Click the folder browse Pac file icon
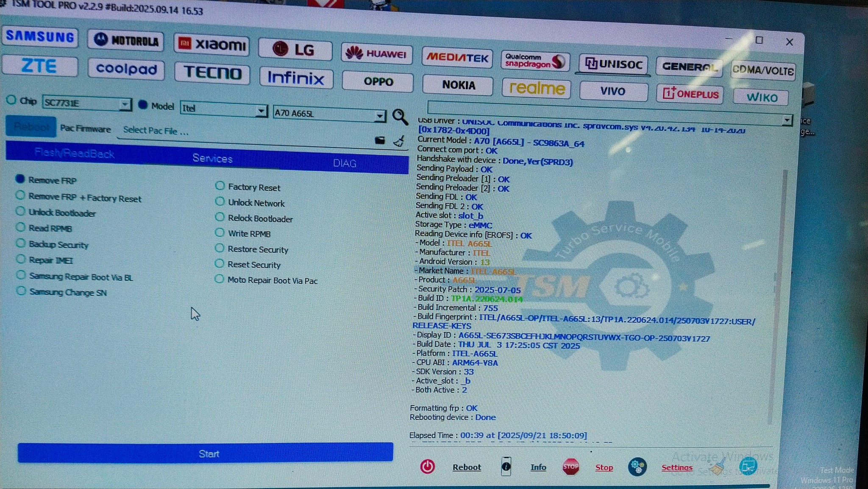868x489 pixels. pyautogui.click(x=380, y=140)
